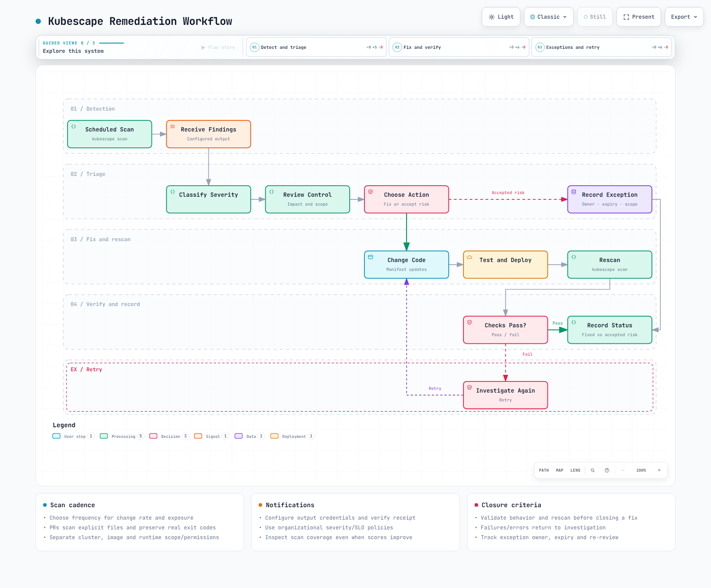Toggle the Still animation mode
Image resolution: width=711 pixels, height=588 pixels.
pyautogui.click(x=595, y=17)
